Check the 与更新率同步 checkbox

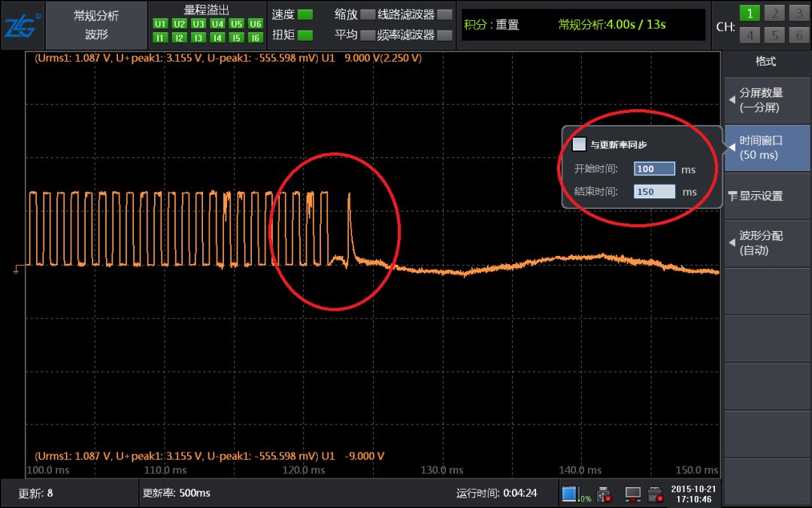coord(579,144)
